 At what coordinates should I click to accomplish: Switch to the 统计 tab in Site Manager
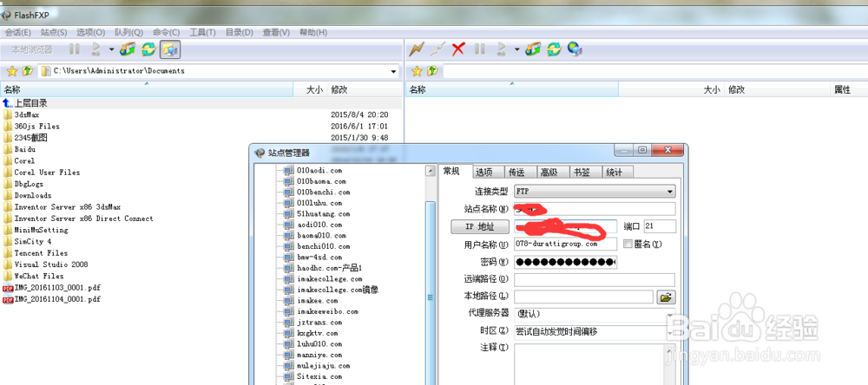(x=617, y=173)
